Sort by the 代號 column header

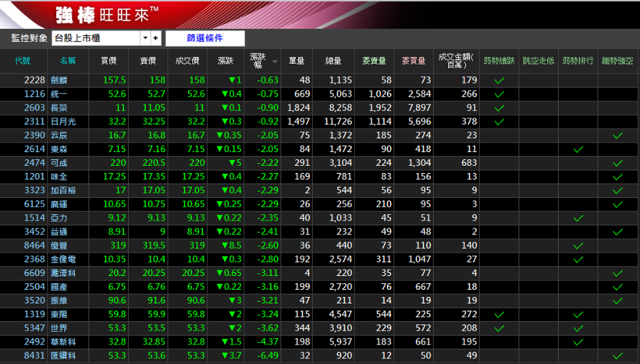pyautogui.click(x=23, y=61)
